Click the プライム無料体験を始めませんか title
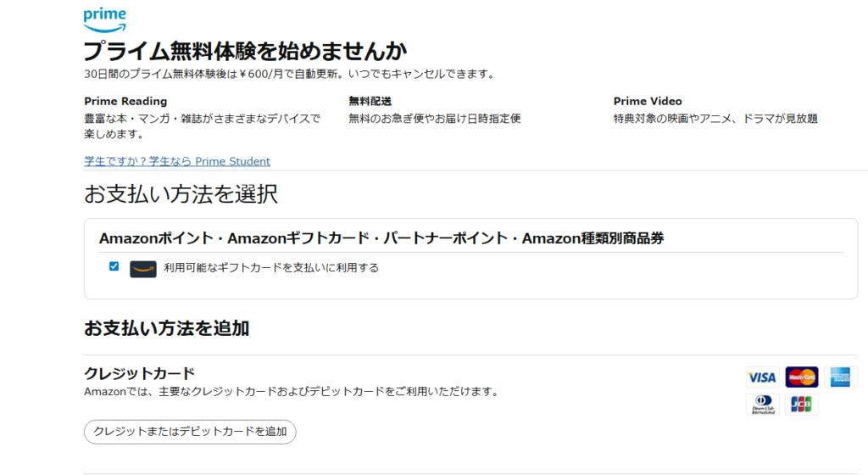Viewport: 868px width, 475px height. click(x=245, y=50)
